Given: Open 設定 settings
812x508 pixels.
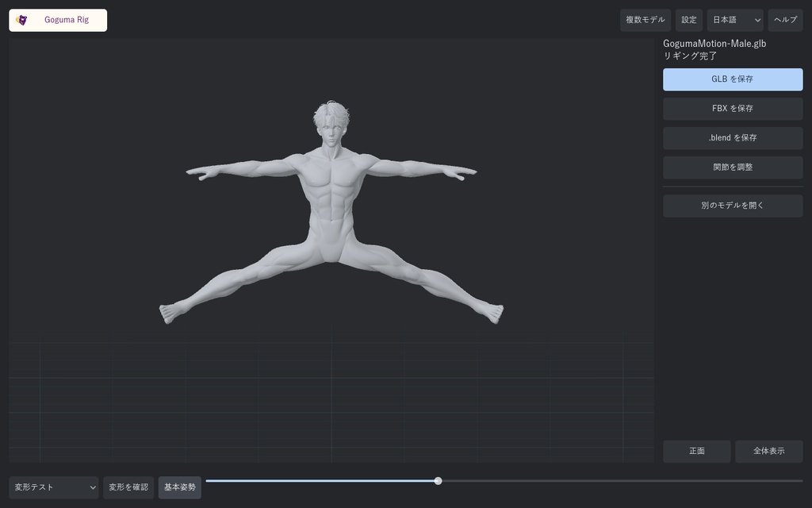Looking at the screenshot, I should (689, 20).
